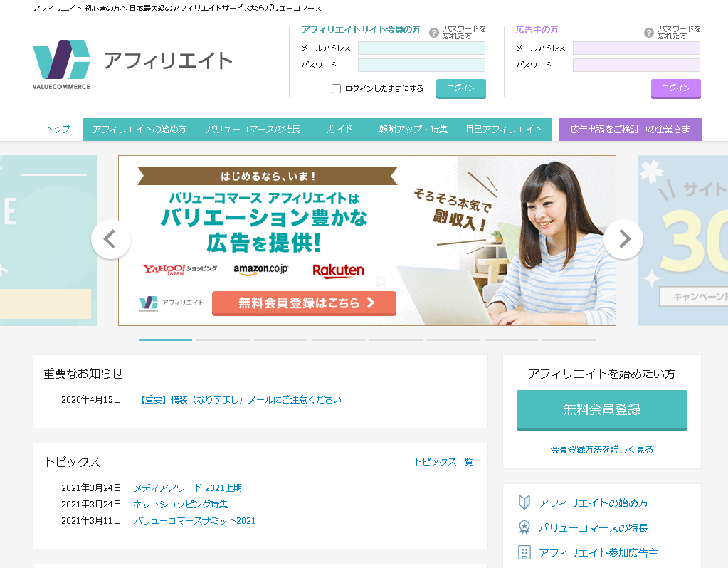This screenshot has width=728, height=568.
Task: Open the 広告出稿をご検討中の企業さま purple tab
Action: 630,129
